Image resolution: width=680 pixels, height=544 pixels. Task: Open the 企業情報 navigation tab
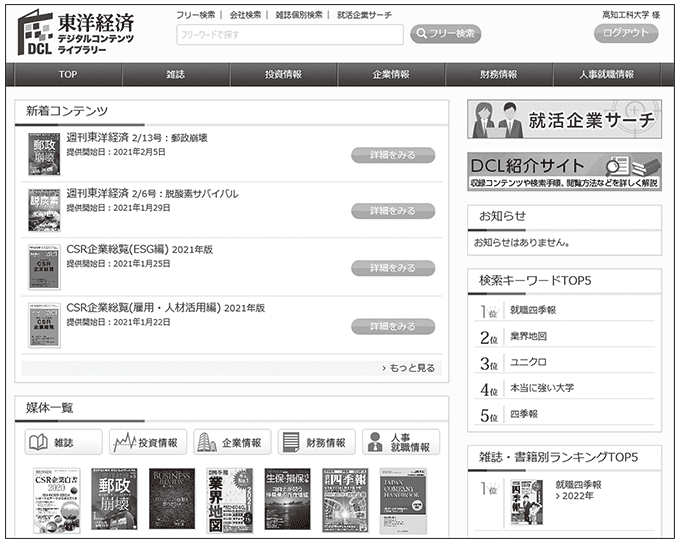391,75
